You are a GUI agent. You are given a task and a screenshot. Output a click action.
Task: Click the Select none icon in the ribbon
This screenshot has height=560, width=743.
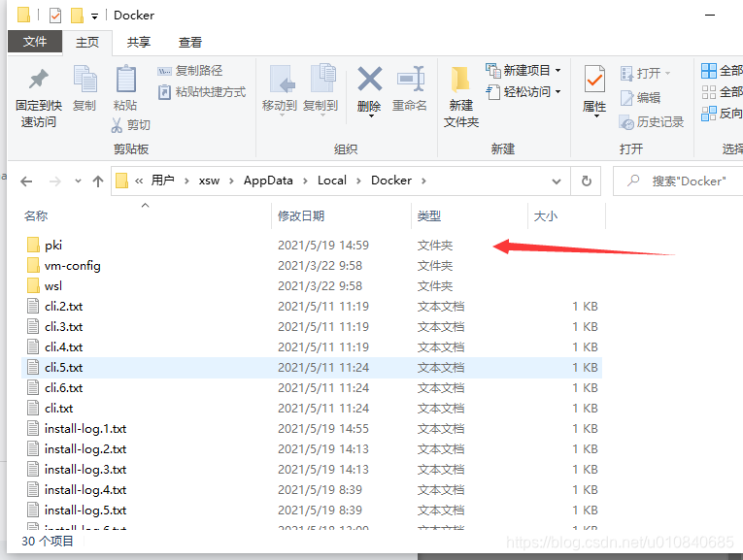click(x=709, y=92)
